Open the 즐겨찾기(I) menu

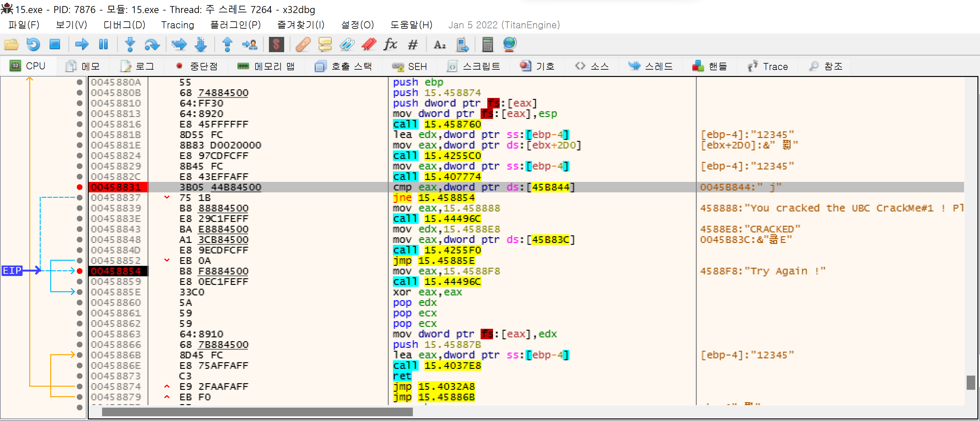pos(300,25)
